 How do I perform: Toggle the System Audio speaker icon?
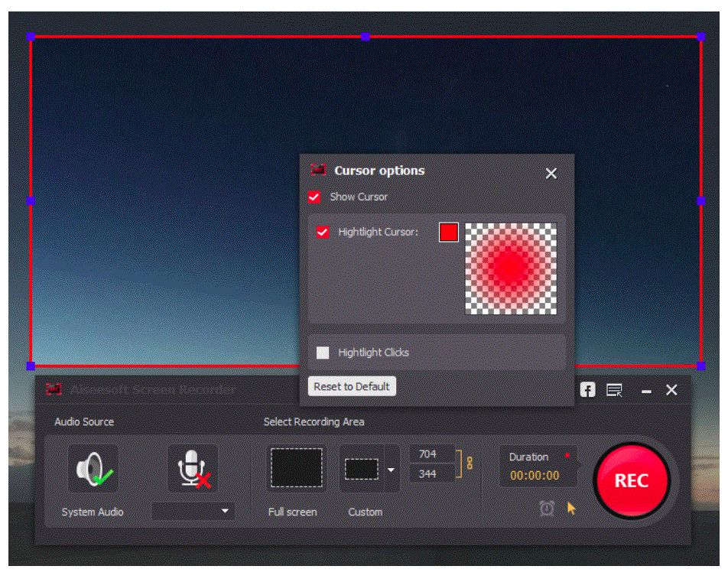[x=93, y=469]
